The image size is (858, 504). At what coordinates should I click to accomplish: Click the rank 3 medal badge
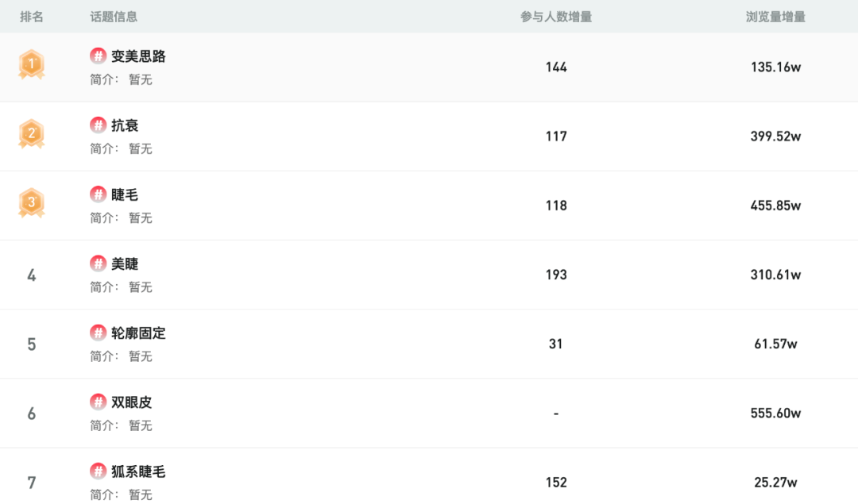pos(32,203)
